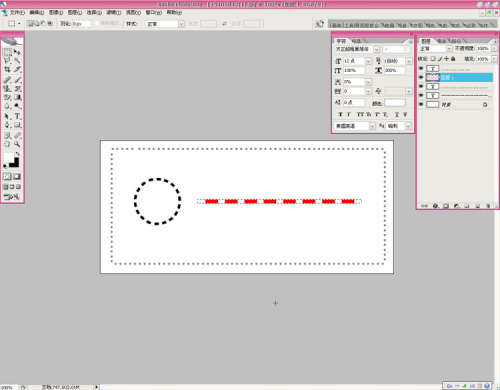Click the feather value input field
The width and height of the screenshot is (500, 390).
pos(82,24)
